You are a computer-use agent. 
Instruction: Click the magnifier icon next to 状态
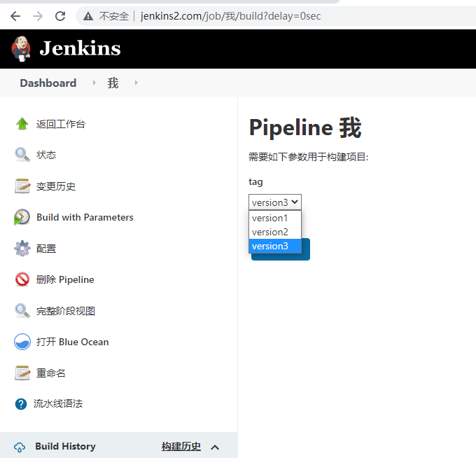22,155
